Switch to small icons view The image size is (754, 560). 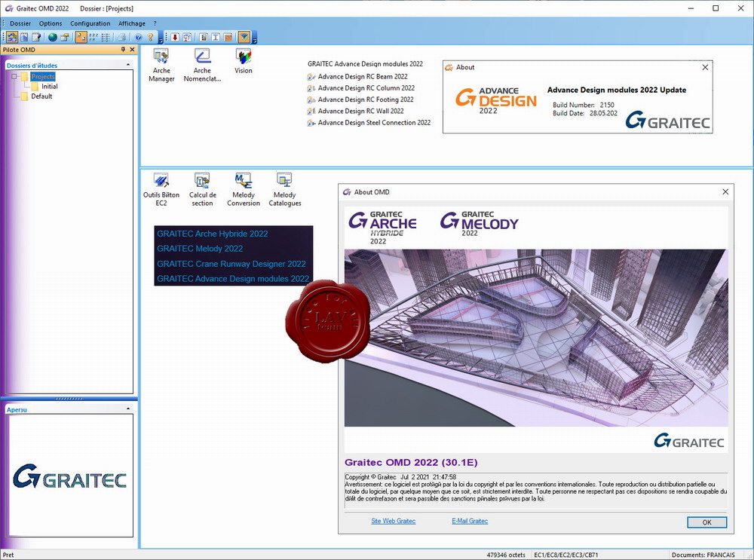tap(93, 37)
